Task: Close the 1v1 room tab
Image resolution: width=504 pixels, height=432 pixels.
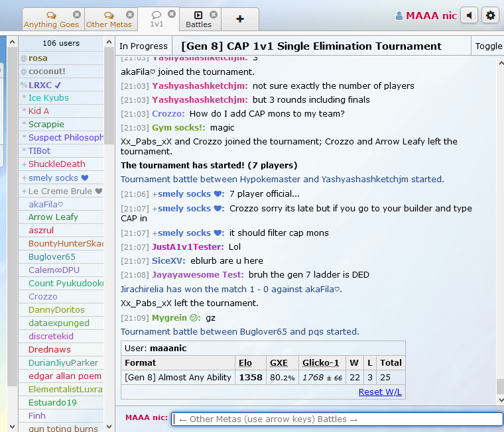Action: click(172, 14)
